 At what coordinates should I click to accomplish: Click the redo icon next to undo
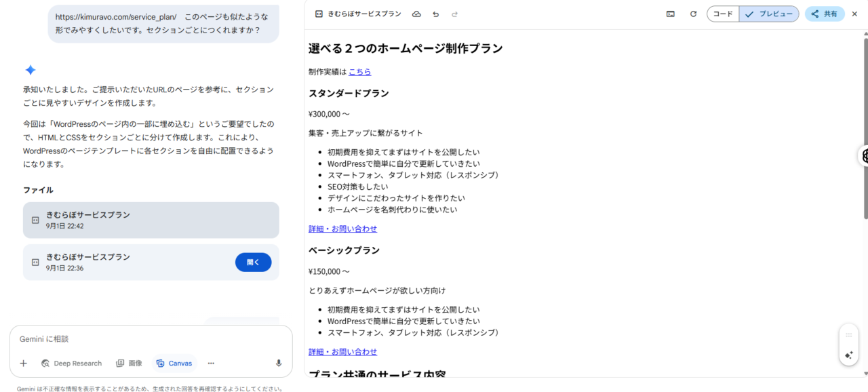pyautogui.click(x=454, y=14)
